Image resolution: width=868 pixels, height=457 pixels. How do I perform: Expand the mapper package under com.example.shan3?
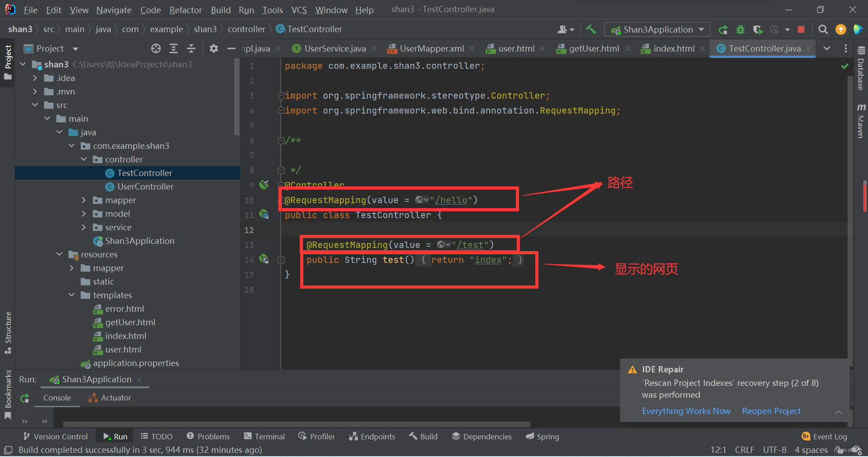tap(84, 200)
